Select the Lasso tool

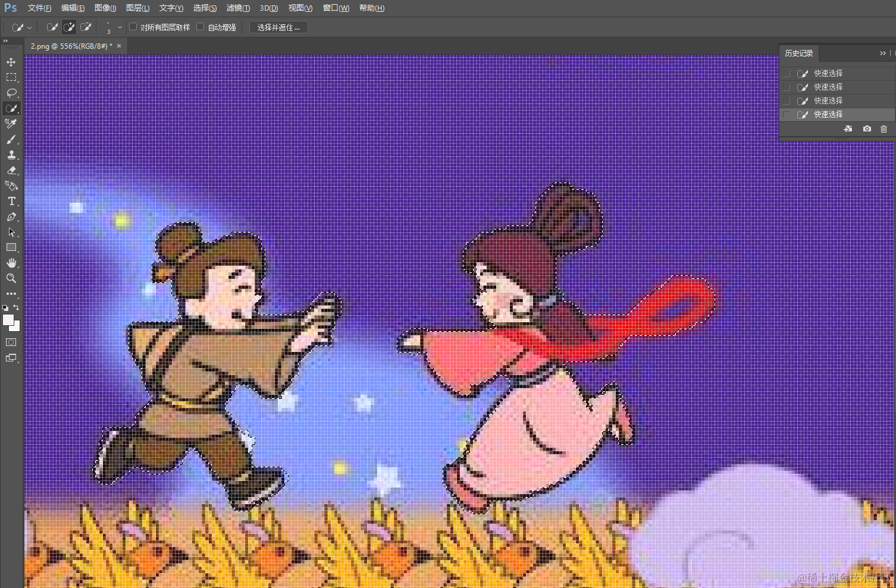click(x=11, y=93)
